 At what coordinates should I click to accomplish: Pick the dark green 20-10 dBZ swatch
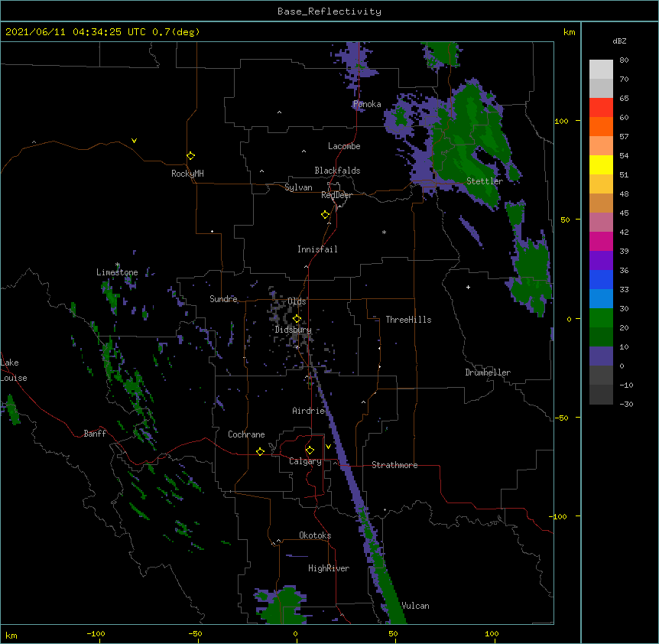601,337
